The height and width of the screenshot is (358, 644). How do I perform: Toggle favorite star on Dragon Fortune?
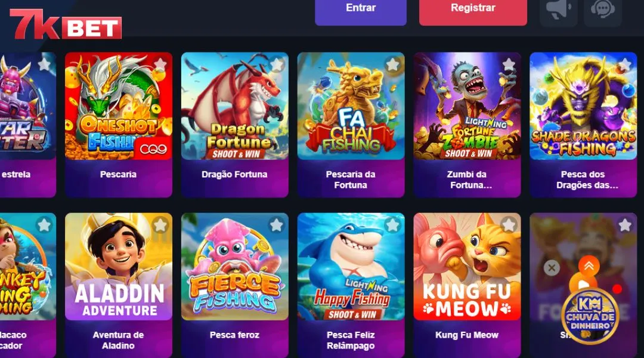click(277, 64)
